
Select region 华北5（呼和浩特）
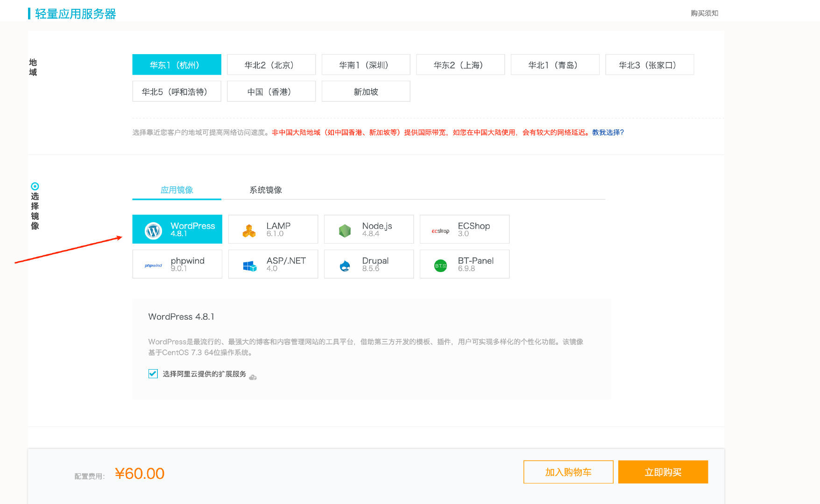[177, 91]
